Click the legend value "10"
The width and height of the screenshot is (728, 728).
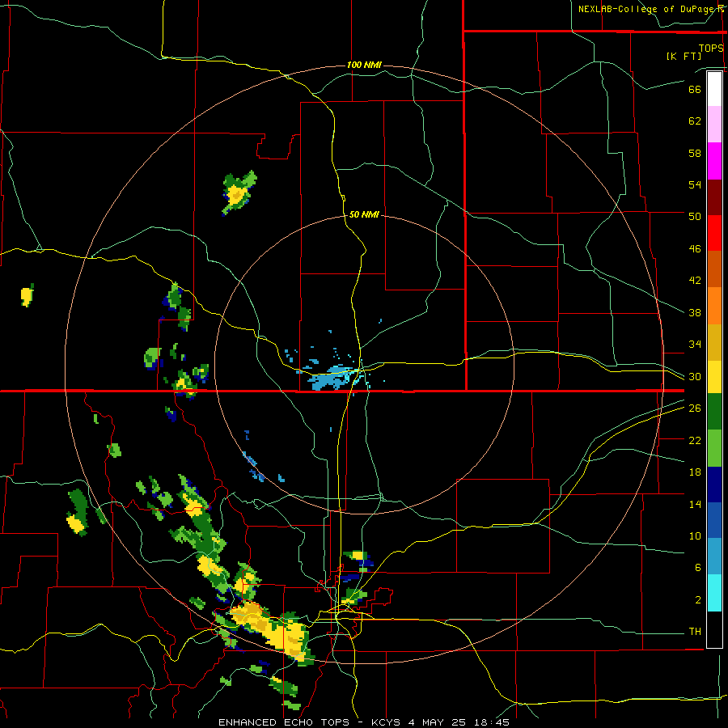click(695, 535)
